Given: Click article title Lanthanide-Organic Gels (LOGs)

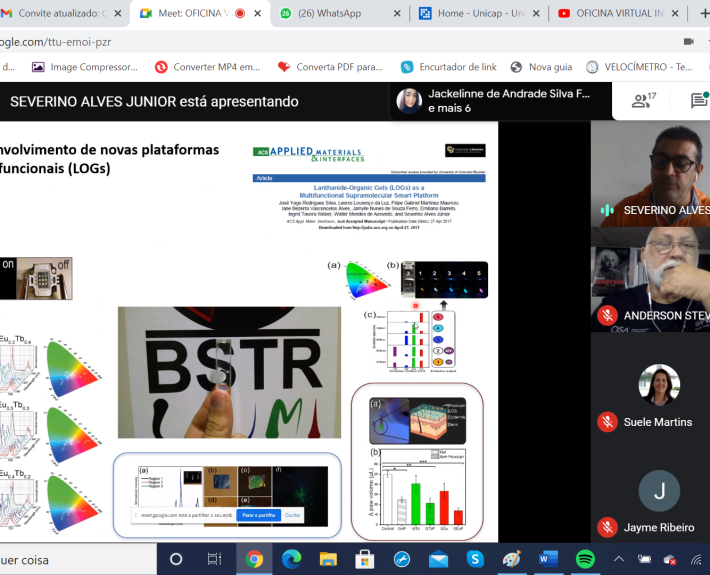Looking at the screenshot, I should [369, 192].
